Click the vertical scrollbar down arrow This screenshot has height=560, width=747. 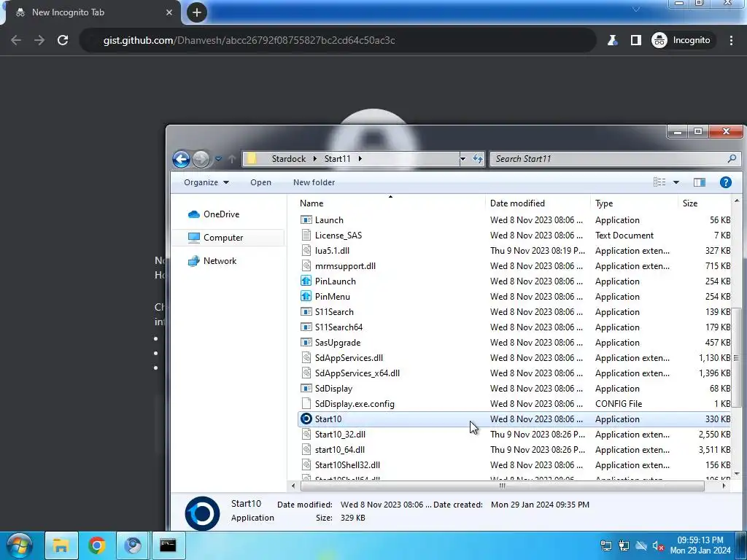(737, 474)
